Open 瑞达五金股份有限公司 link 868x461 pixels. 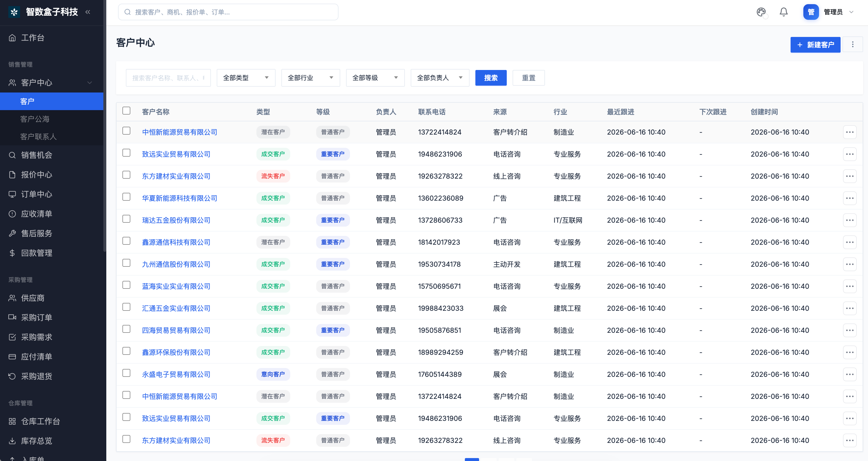176,220
